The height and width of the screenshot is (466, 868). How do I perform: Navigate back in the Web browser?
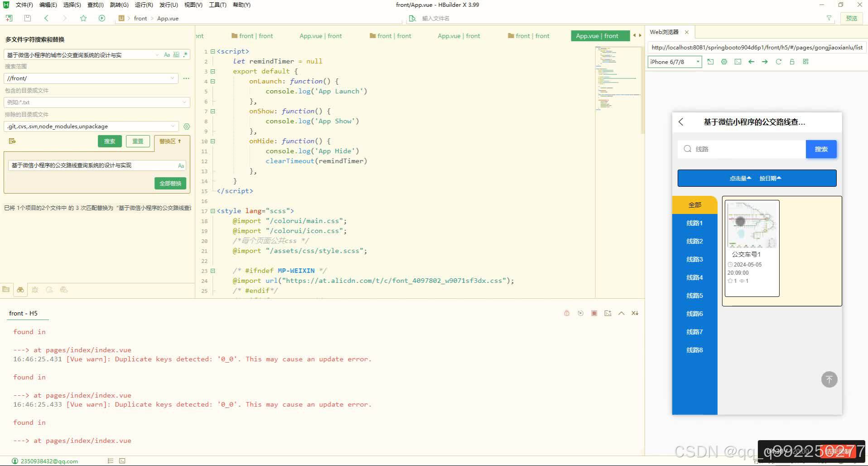[751, 62]
